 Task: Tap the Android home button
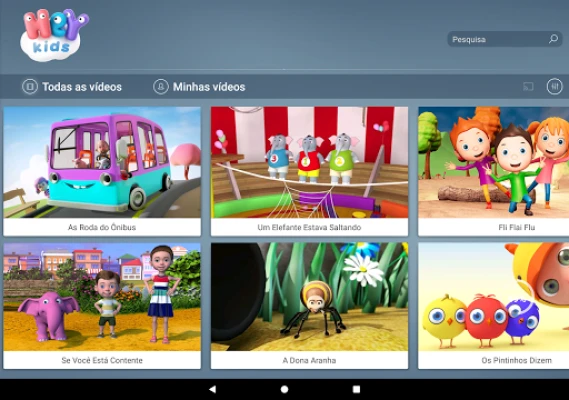click(x=284, y=389)
